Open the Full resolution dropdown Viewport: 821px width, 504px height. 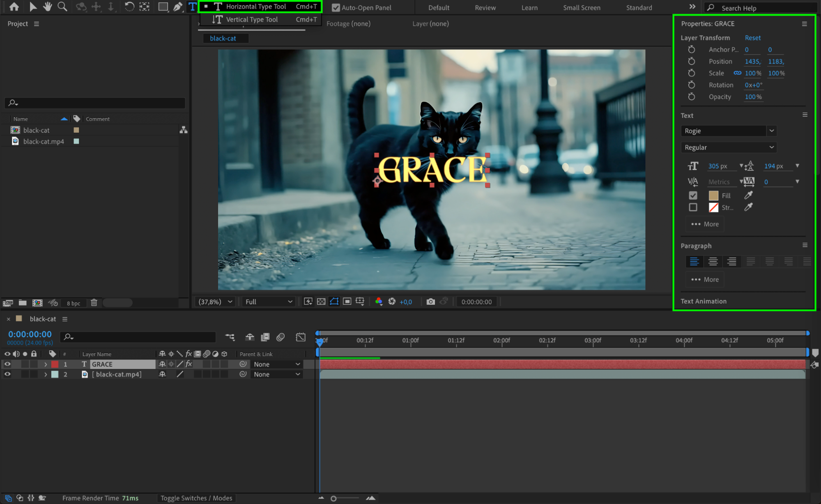tap(269, 301)
